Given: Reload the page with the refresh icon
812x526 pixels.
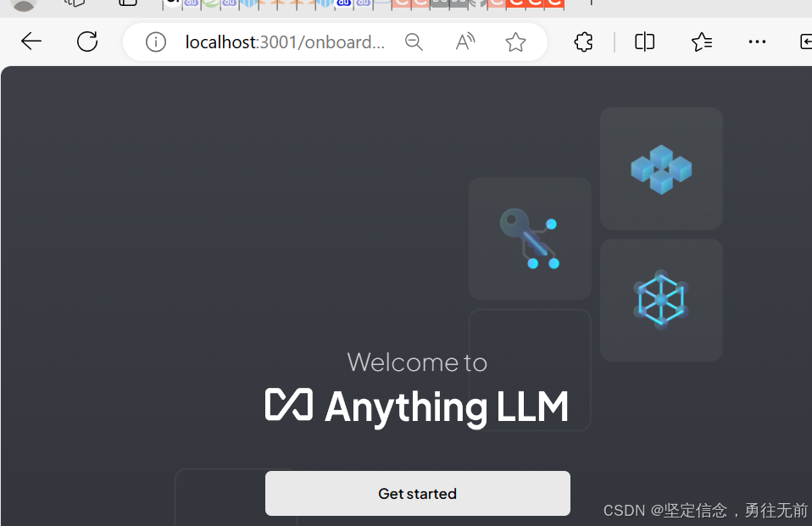Looking at the screenshot, I should pos(87,42).
